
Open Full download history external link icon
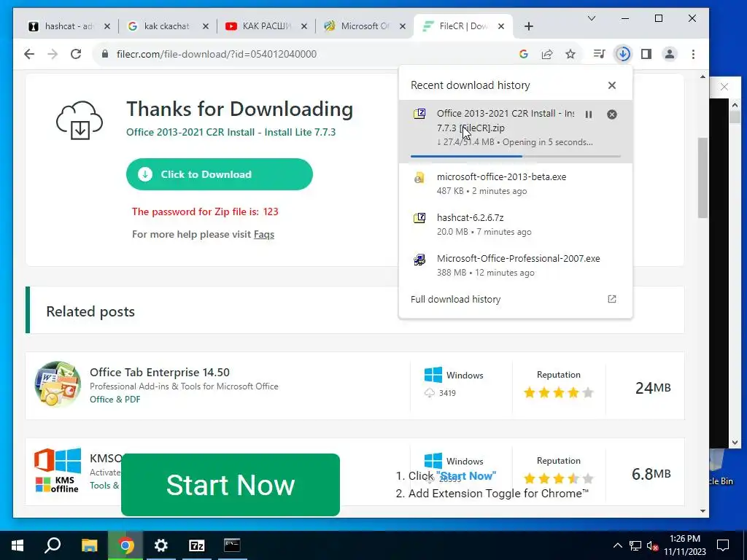pos(612,299)
